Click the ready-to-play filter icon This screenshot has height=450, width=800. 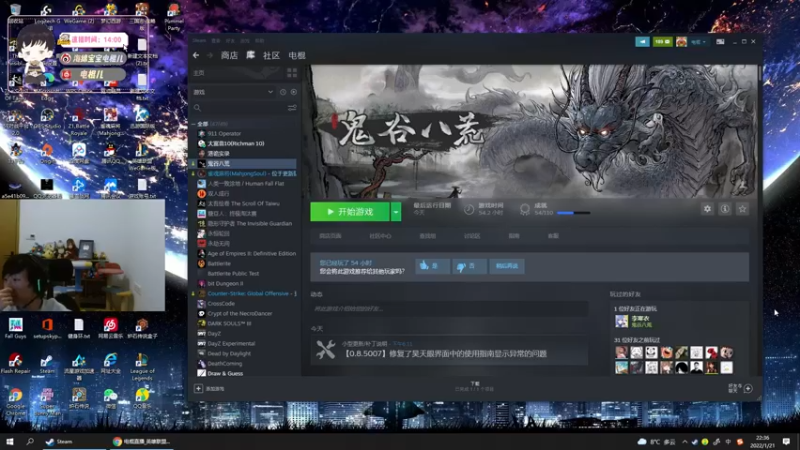pos(294,92)
